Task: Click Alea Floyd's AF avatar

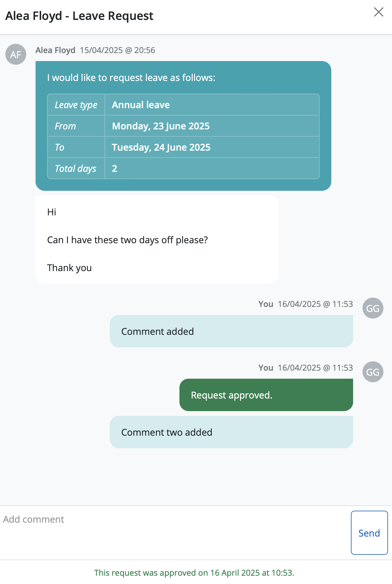Action: (x=16, y=54)
